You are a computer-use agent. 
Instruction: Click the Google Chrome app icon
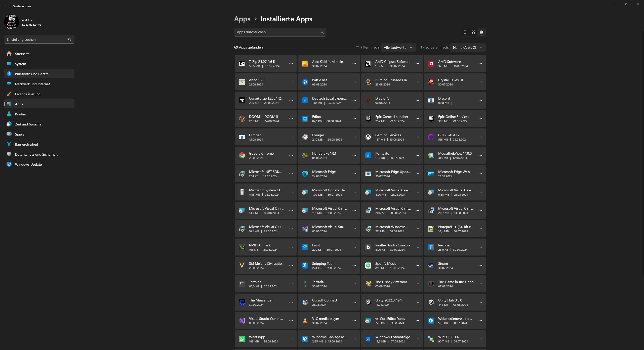(242, 155)
